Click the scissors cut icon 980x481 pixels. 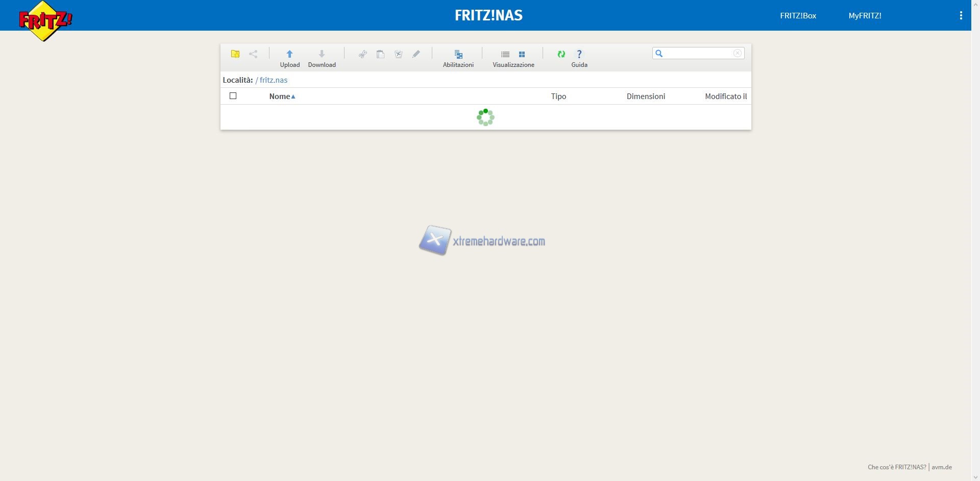coord(362,54)
